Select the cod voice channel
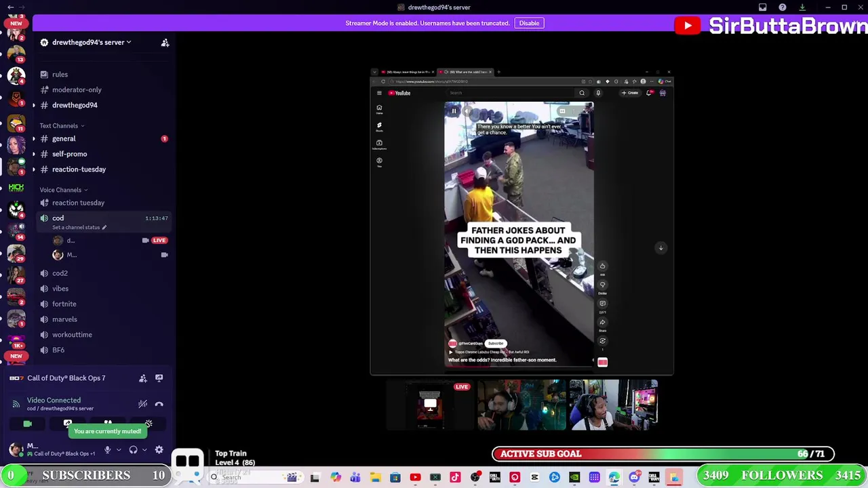The height and width of the screenshot is (488, 868). (58, 218)
